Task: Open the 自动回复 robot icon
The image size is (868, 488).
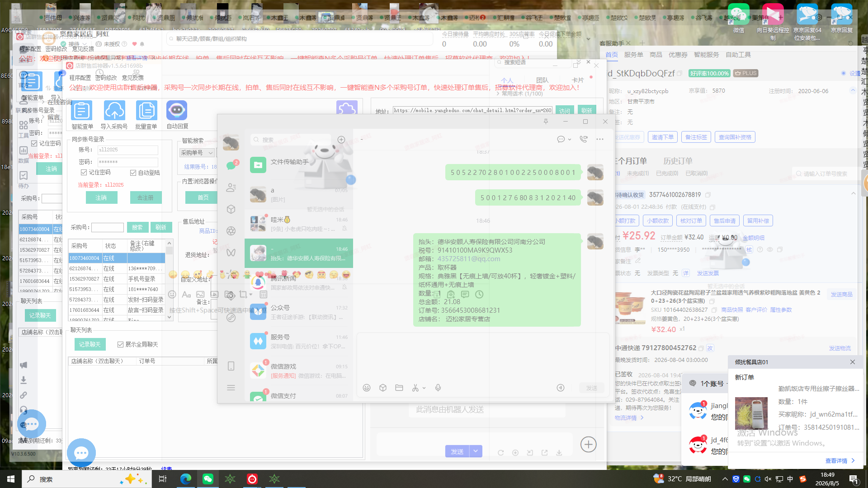Action: click(177, 110)
